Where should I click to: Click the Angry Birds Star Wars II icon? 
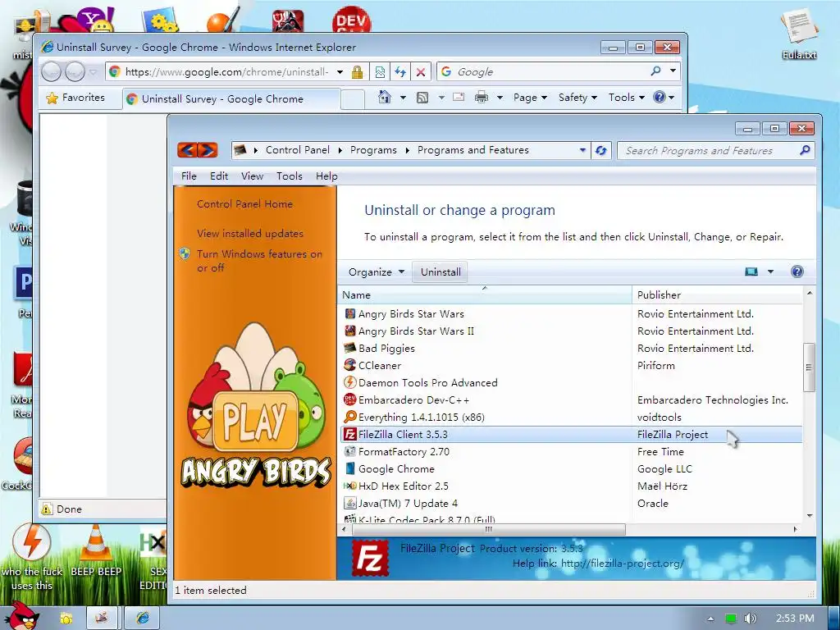349,331
